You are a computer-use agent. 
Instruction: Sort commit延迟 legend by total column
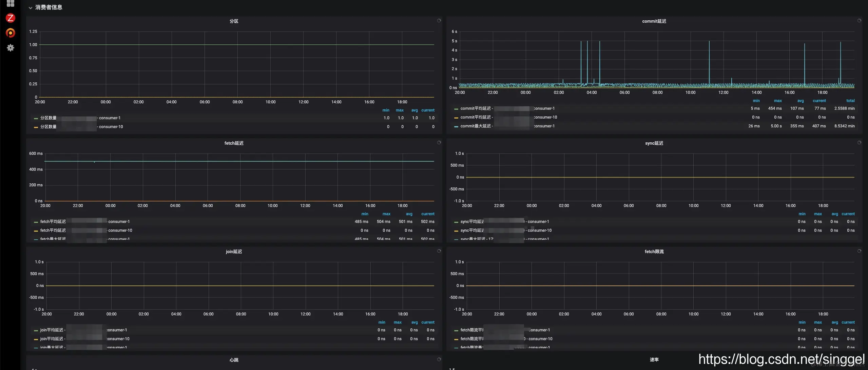850,101
